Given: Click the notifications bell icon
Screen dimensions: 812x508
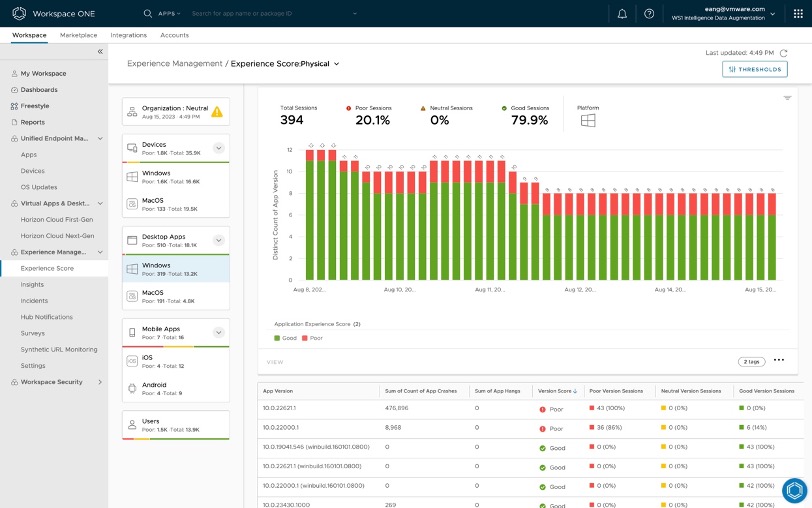Looking at the screenshot, I should click(623, 14).
